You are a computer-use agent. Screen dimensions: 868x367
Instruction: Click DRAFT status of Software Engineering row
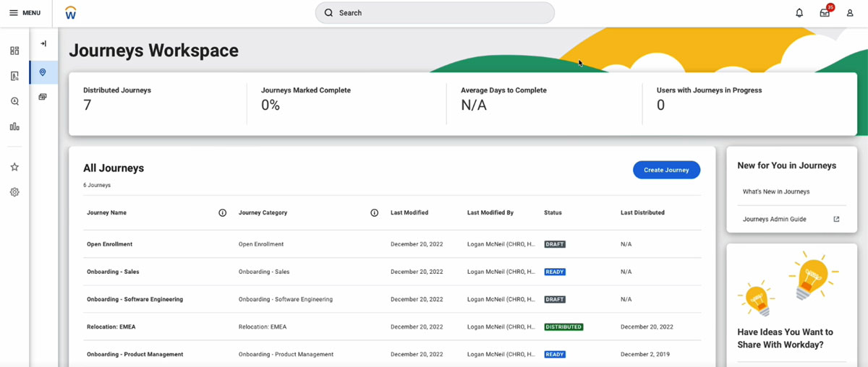(x=555, y=299)
